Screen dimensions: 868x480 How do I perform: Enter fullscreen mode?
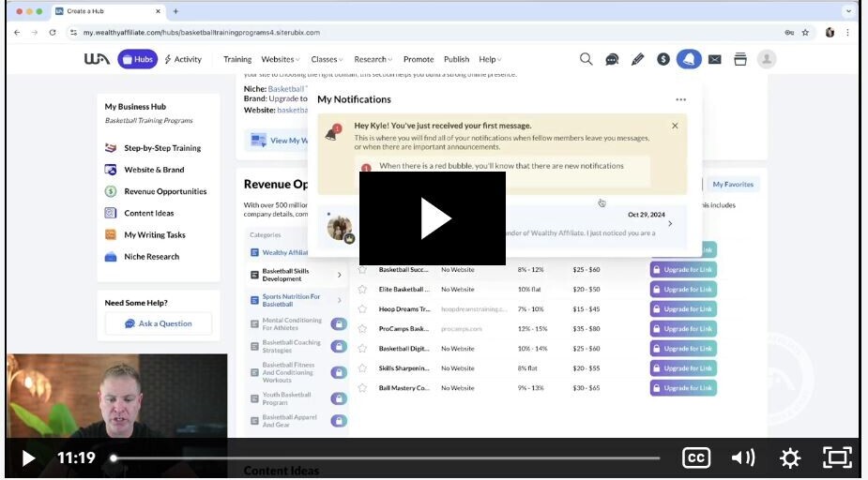click(x=837, y=457)
